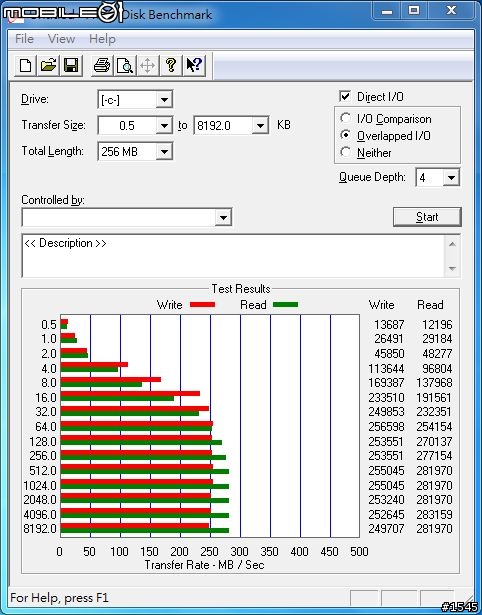The image size is (482, 615).
Task: Click the Description scrollbar down arrow
Action: 452,269
